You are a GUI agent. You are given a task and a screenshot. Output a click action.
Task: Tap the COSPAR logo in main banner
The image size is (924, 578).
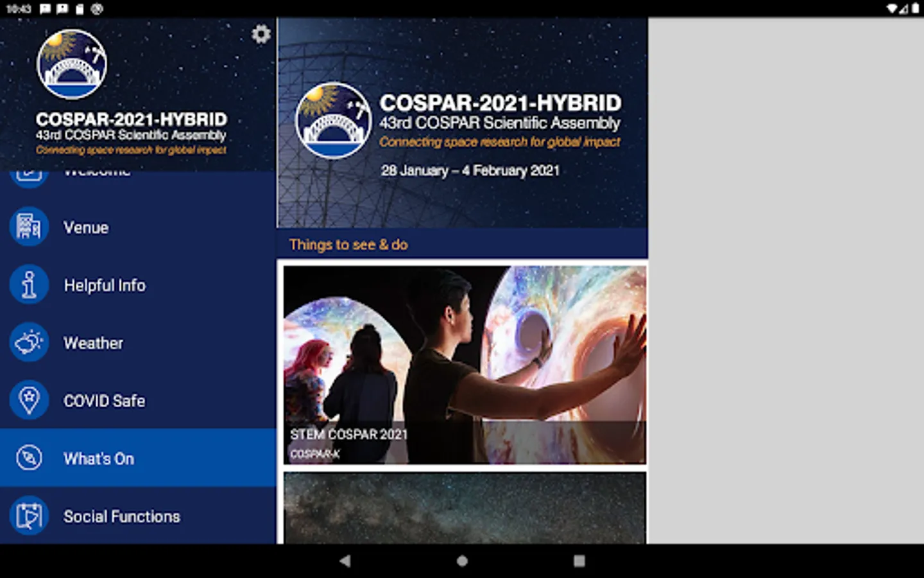(333, 121)
